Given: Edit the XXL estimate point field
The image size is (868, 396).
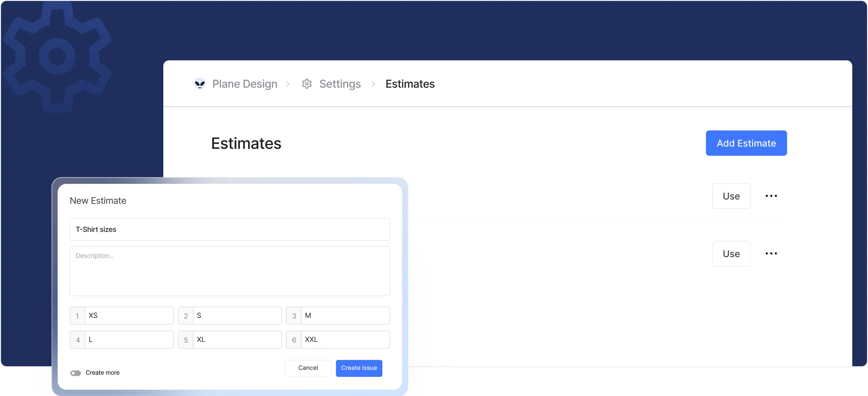Looking at the screenshot, I should point(345,339).
